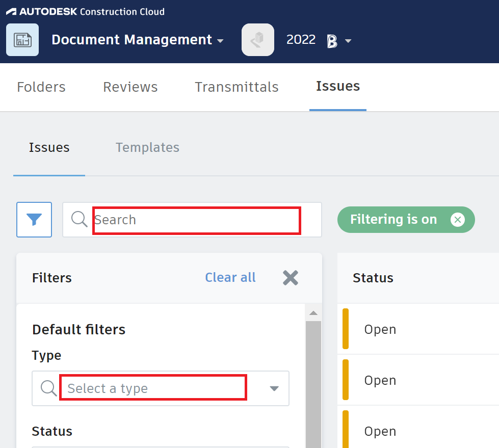
Task: Close the Filters panel with the X
Action: [290, 278]
